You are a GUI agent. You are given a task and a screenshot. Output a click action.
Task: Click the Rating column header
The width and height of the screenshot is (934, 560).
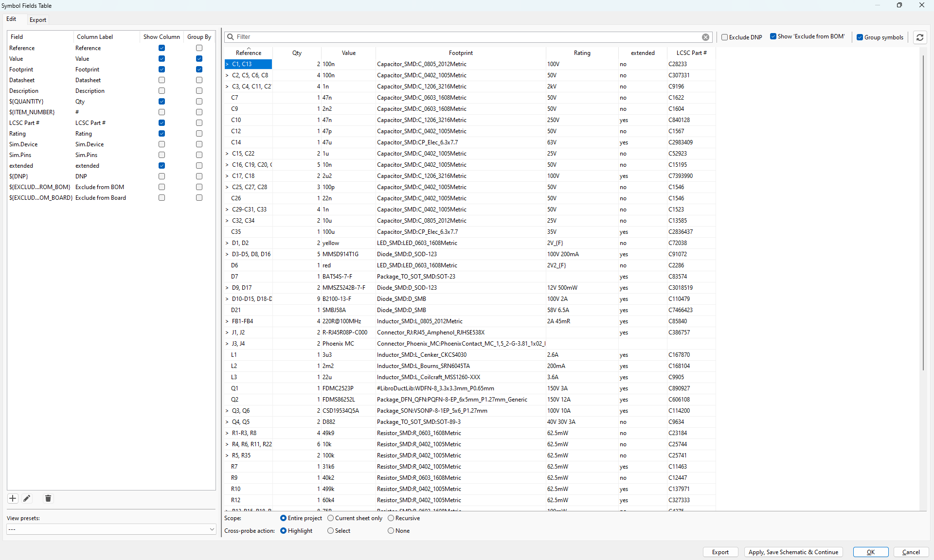582,53
